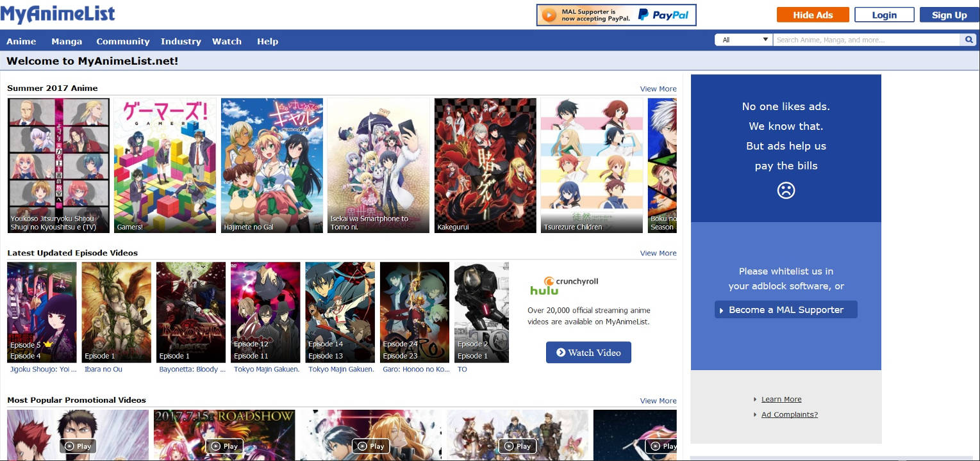Click the Ad Complaints link
This screenshot has height=461, width=980.
point(789,414)
